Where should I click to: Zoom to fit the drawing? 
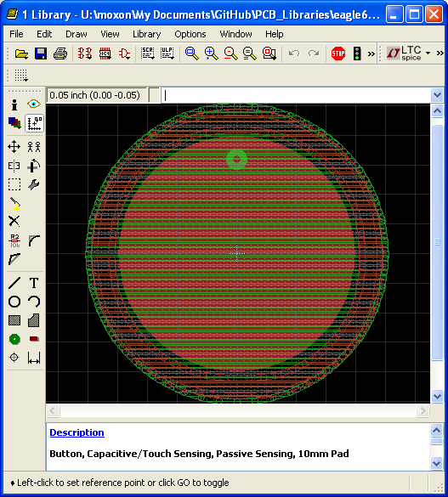pos(192,54)
